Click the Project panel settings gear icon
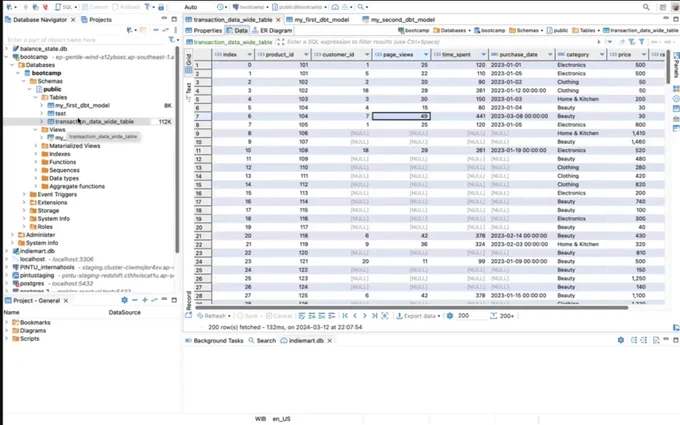Screen dimensions: 680x425 tap(124, 300)
